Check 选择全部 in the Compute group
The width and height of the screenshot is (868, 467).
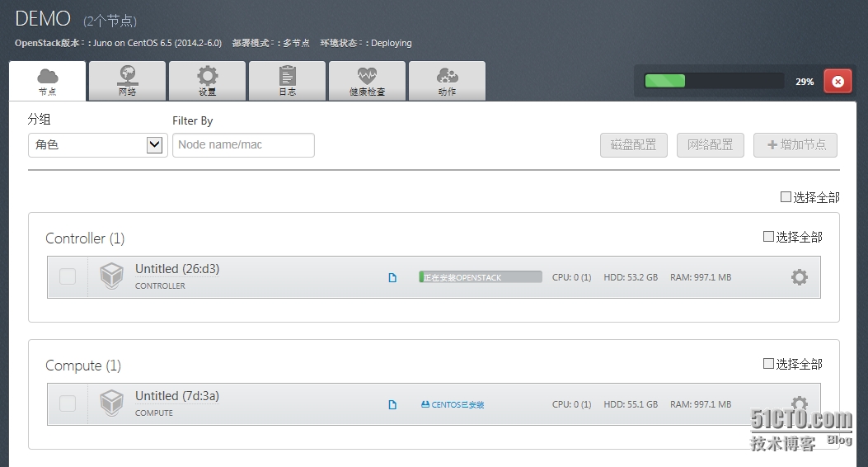tap(768, 363)
